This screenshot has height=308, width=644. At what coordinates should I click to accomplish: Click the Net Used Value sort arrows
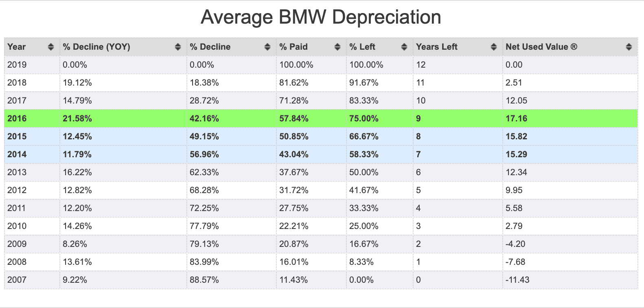(x=629, y=47)
